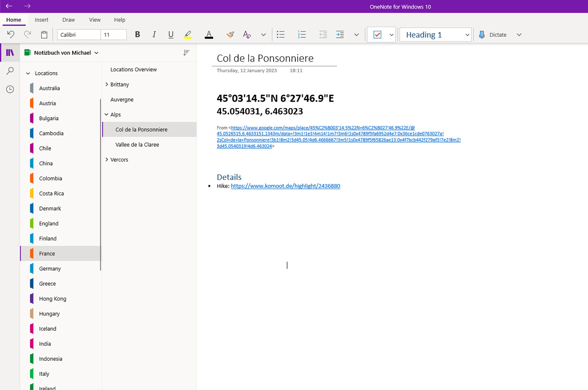
Task: Toggle bold formatting
Action: click(137, 34)
